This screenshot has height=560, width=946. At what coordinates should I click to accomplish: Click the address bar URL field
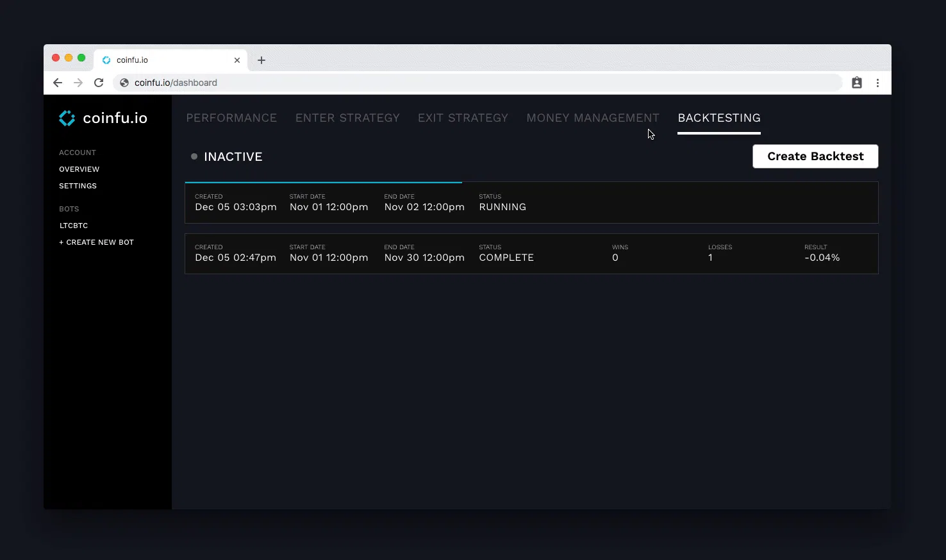477,83
